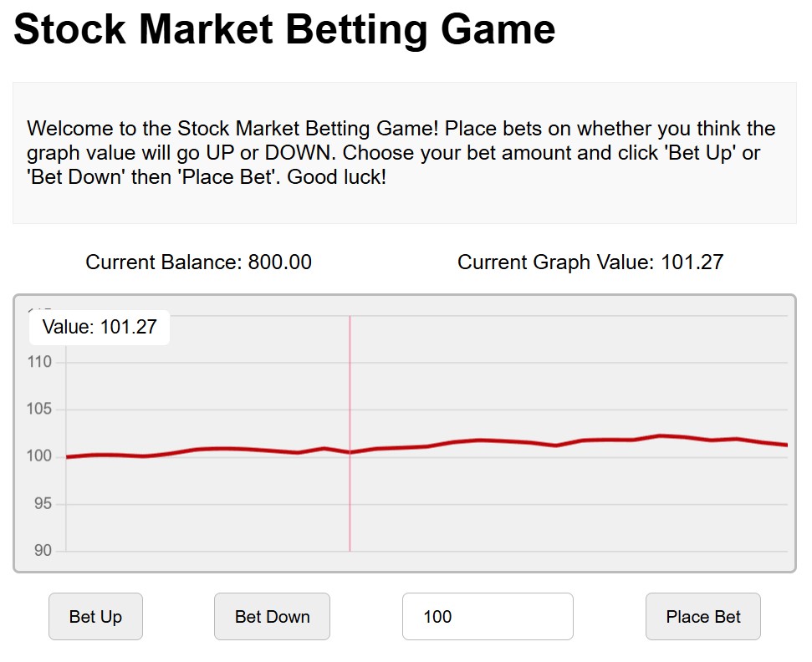Click the 110 label on the y-axis
The image size is (812, 662).
41,361
